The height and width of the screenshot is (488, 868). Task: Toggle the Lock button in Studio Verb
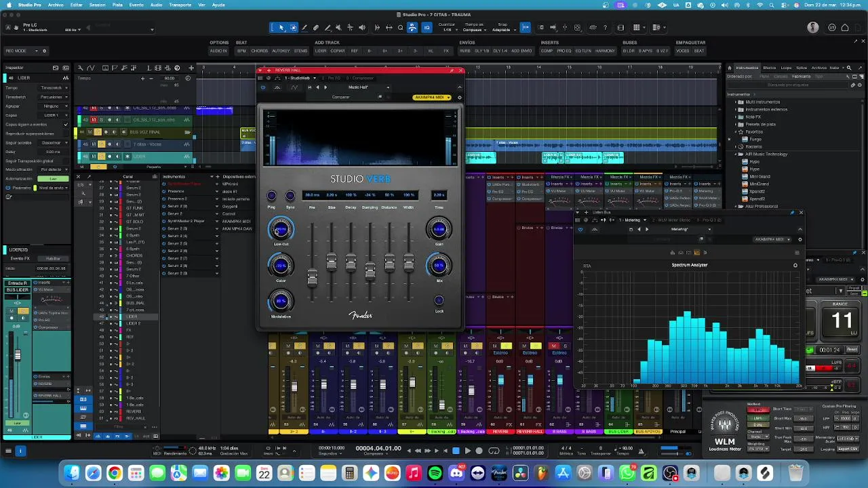[x=439, y=300]
